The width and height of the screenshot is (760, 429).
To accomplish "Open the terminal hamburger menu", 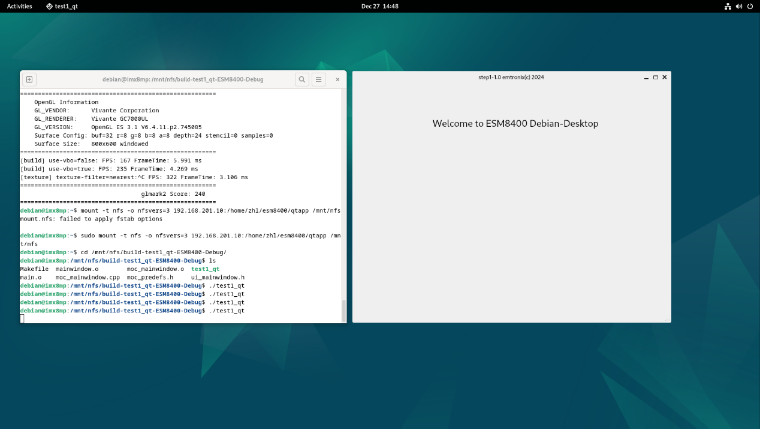I will point(318,79).
